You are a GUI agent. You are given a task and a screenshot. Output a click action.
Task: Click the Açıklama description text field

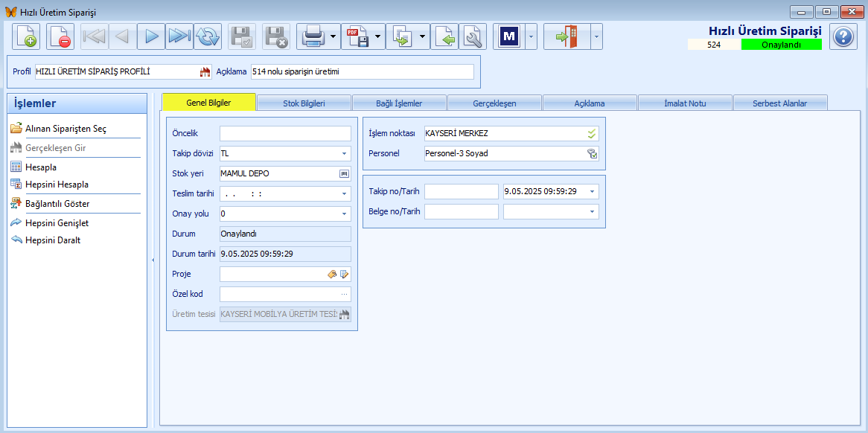(362, 72)
